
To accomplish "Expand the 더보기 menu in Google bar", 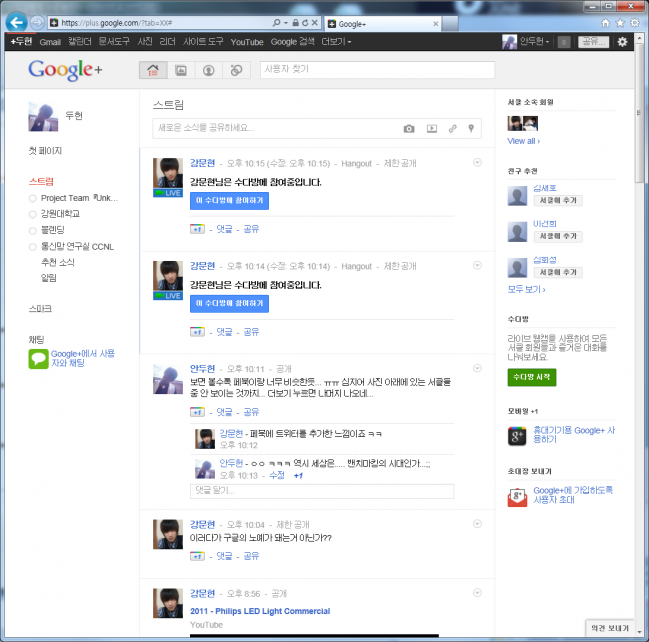I will (x=336, y=42).
